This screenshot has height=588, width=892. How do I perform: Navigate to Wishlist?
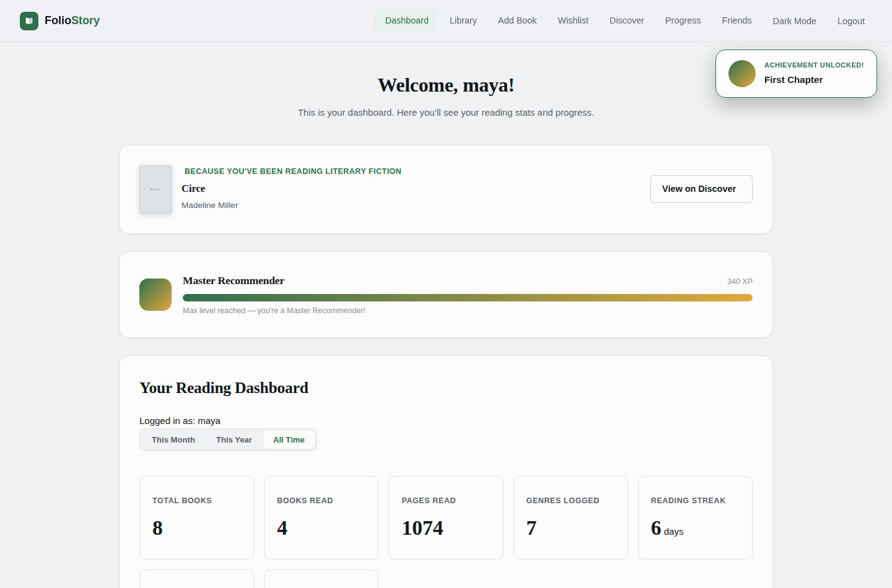tap(573, 20)
